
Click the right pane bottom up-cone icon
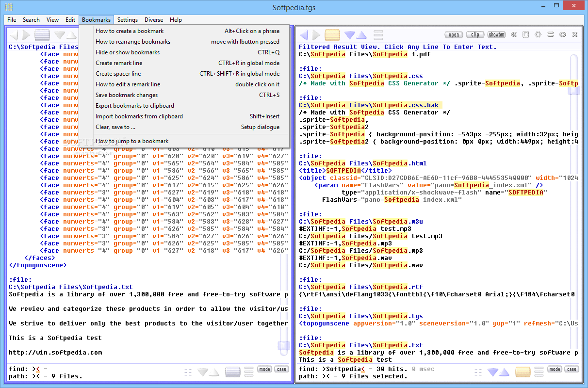[x=505, y=372]
